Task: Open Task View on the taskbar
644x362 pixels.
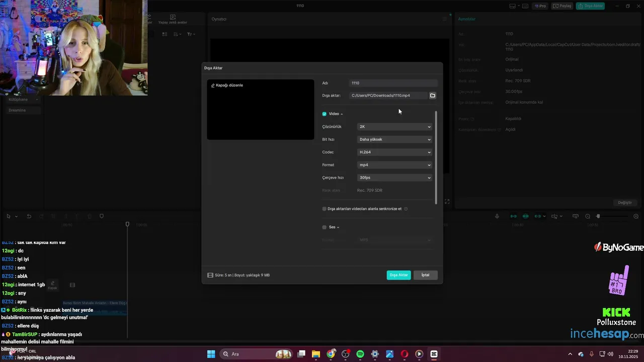Action: coord(301,354)
